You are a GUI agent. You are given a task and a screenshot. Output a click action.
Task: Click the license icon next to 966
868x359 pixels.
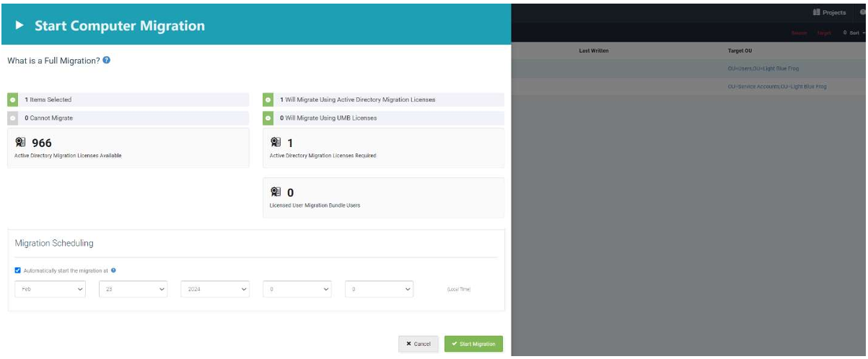(x=21, y=143)
